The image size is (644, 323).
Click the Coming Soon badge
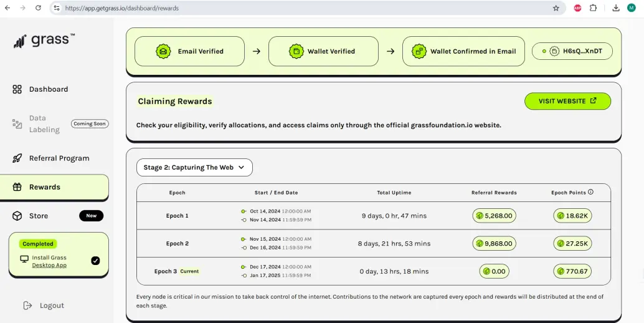90,123
